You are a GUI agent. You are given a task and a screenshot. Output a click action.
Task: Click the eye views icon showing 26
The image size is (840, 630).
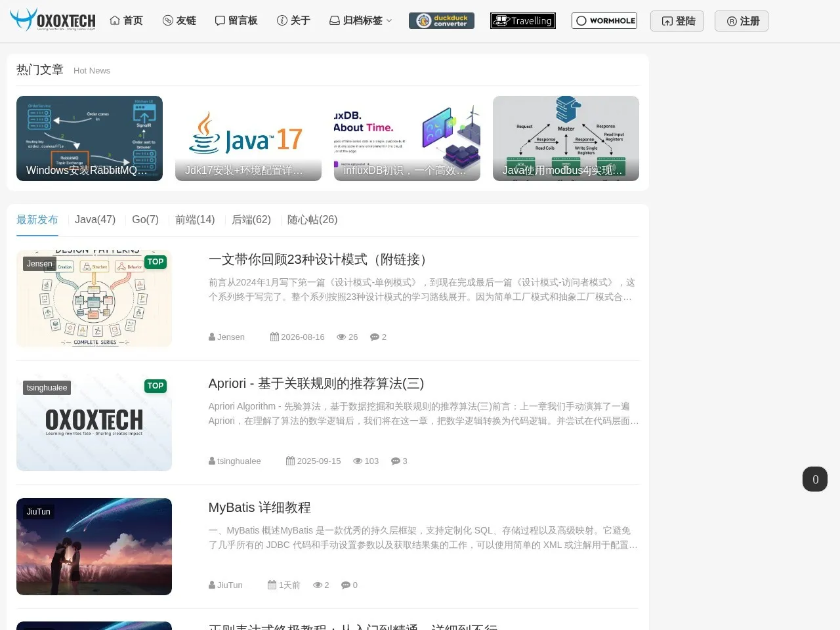[341, 337]
